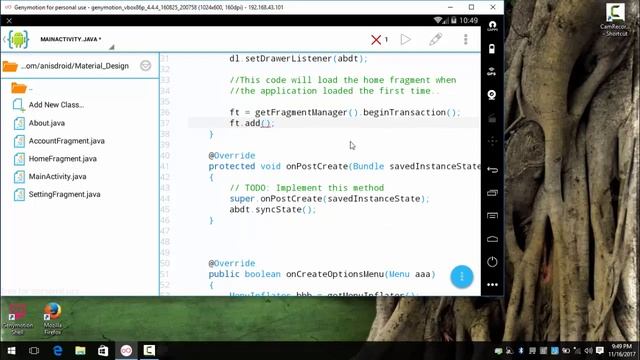
Task: Expand the Material_Design folder options chevron
Action: [145, 66]
